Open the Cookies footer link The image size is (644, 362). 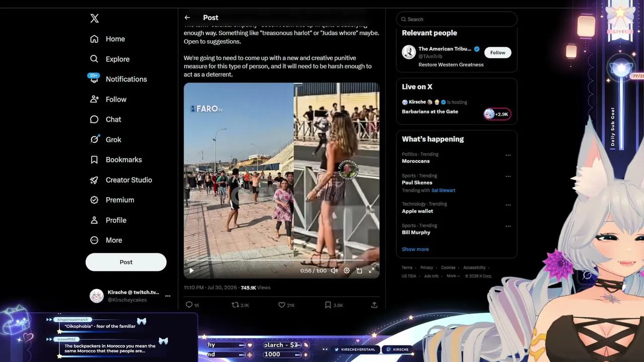[x=448, y=268]
